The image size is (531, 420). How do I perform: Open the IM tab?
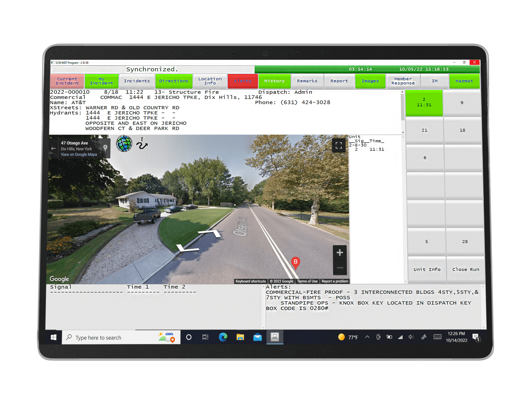click(435, 81)
